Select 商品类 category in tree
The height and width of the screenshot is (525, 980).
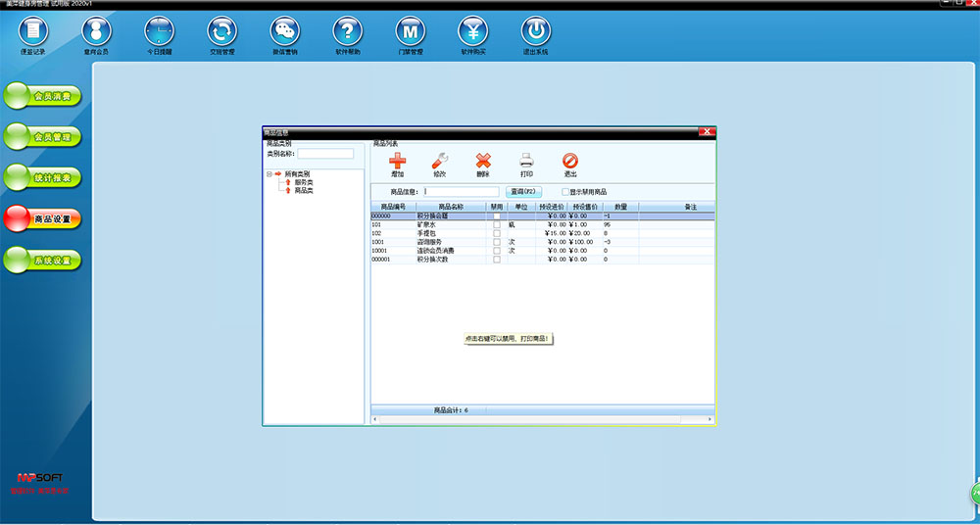coord(304,190)
